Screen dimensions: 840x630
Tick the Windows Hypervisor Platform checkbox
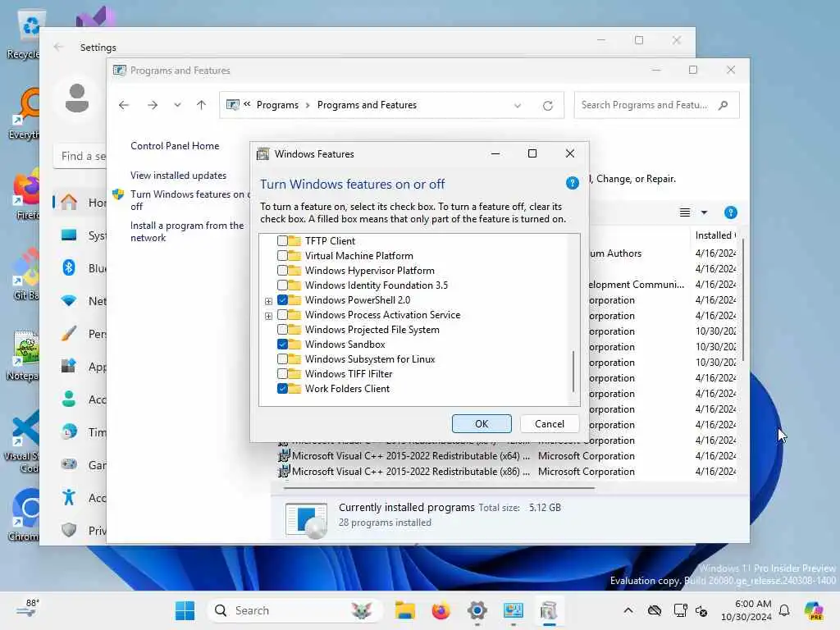click(282, 271)
